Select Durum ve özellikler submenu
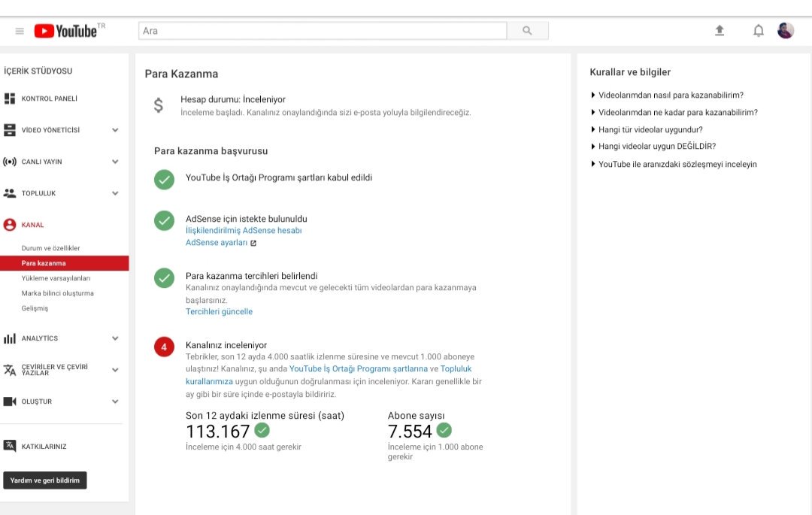This screenshot has height=515, width=812. click(51, 248)
